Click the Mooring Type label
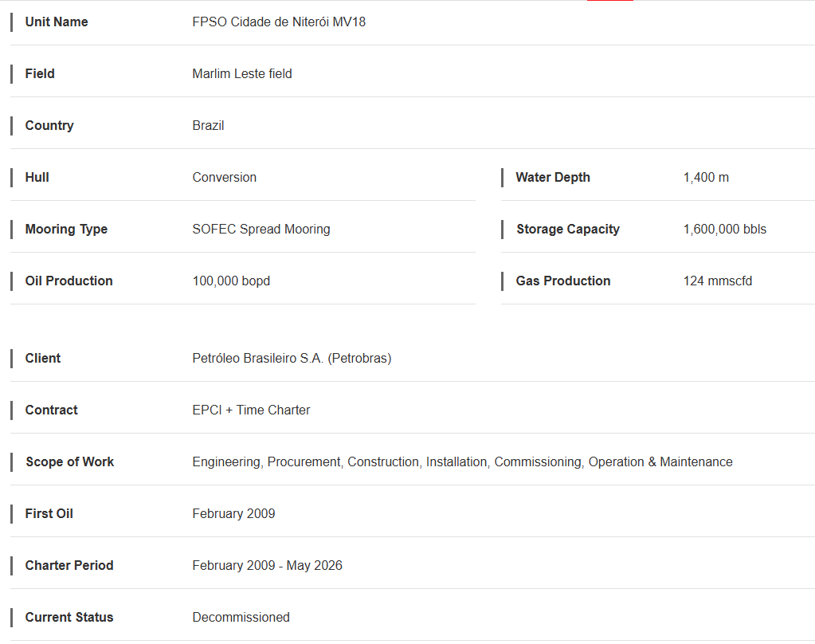The width and height of the screenshot is (815, 644). (66, 230)
